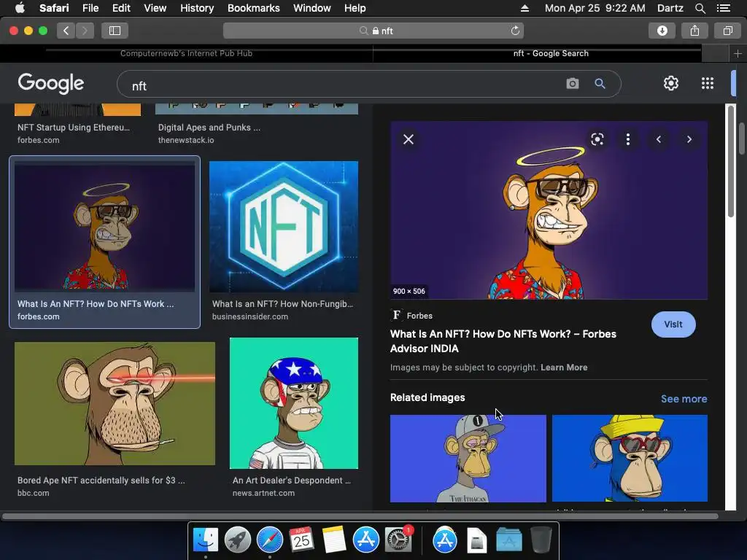
Task: Open the Apple menu
Action: click(20, 8)
